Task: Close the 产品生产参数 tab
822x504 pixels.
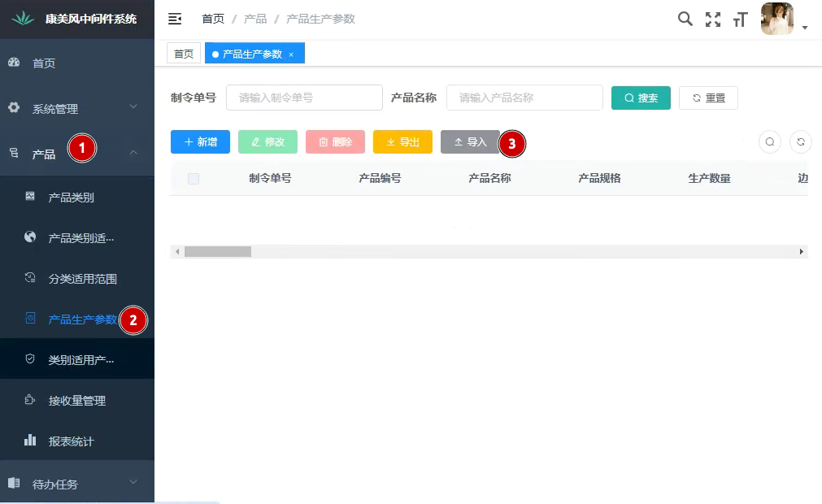Action: [291, 54]
